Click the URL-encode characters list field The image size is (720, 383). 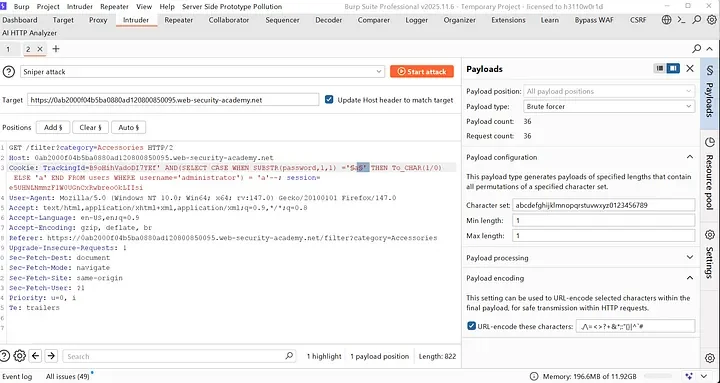coord(636,326)
